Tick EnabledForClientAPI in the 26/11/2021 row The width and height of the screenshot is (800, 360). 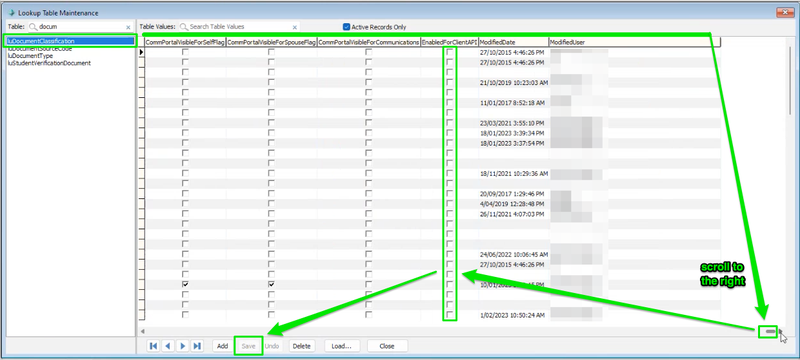[449, 214]
